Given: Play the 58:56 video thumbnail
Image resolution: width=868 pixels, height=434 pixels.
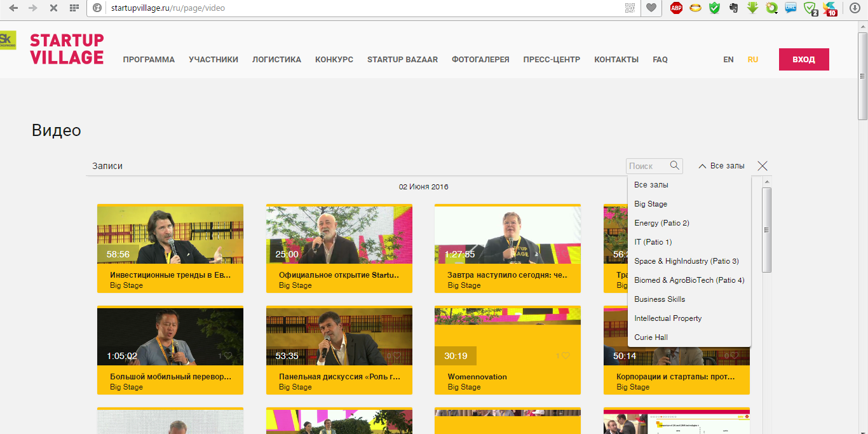Looking at the screenshot, I should (x=170, y=234).
